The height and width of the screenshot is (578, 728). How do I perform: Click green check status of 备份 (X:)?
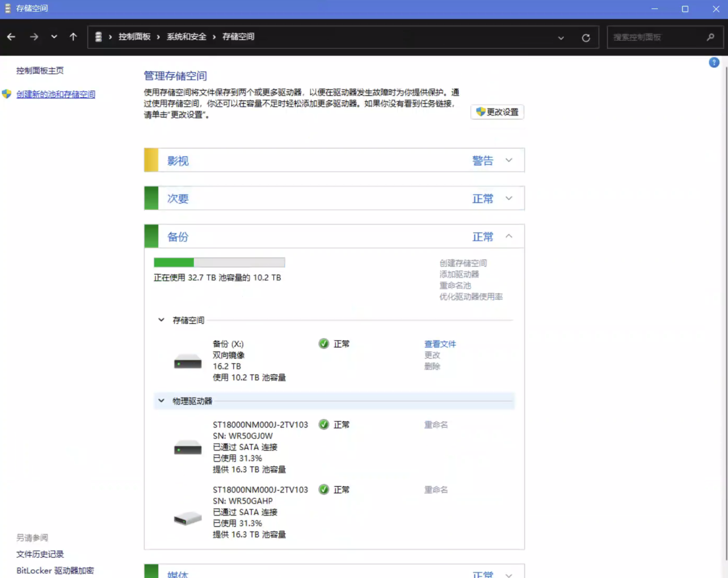pos(324,344)
